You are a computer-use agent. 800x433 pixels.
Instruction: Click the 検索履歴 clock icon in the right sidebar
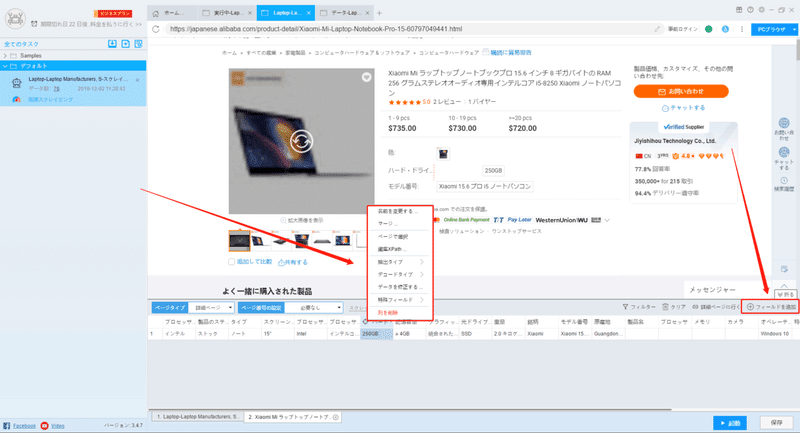784,181
